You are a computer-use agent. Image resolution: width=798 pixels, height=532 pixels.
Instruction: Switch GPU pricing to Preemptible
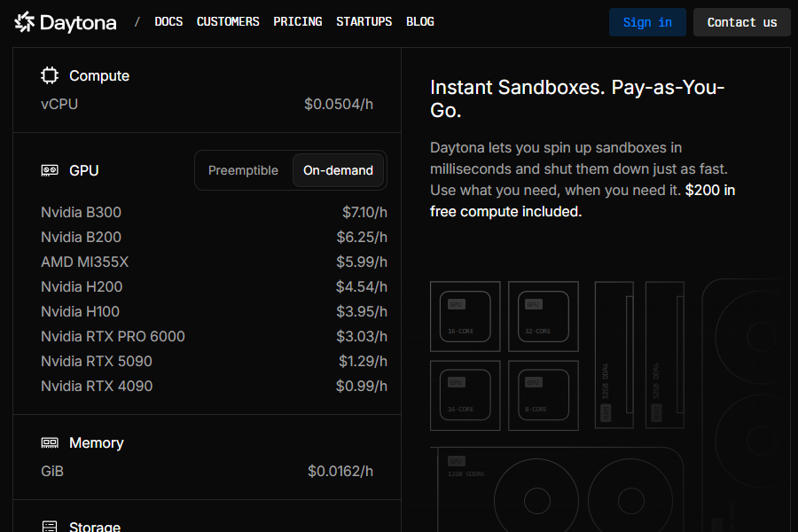(x=243, y=170)
